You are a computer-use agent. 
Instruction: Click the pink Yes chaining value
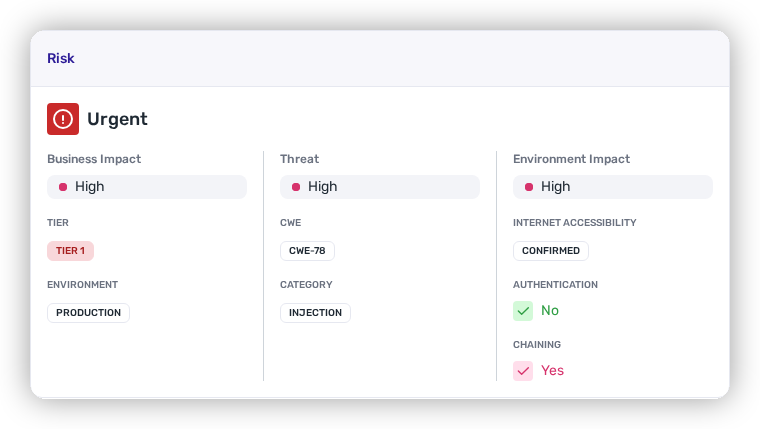click(x=553, y=370)
